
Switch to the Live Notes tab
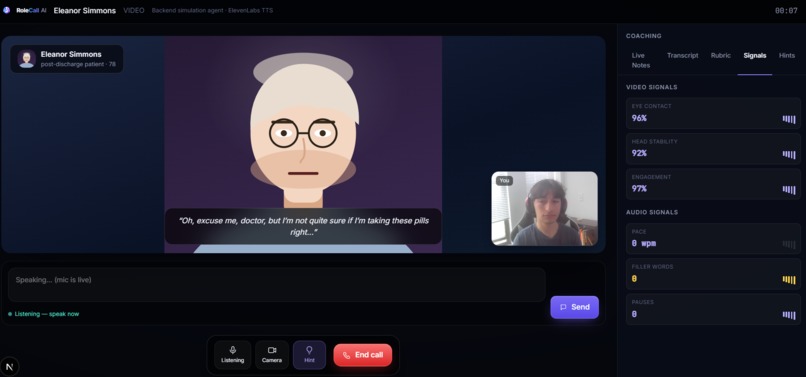pyautogui.click(x=640, y=60)
